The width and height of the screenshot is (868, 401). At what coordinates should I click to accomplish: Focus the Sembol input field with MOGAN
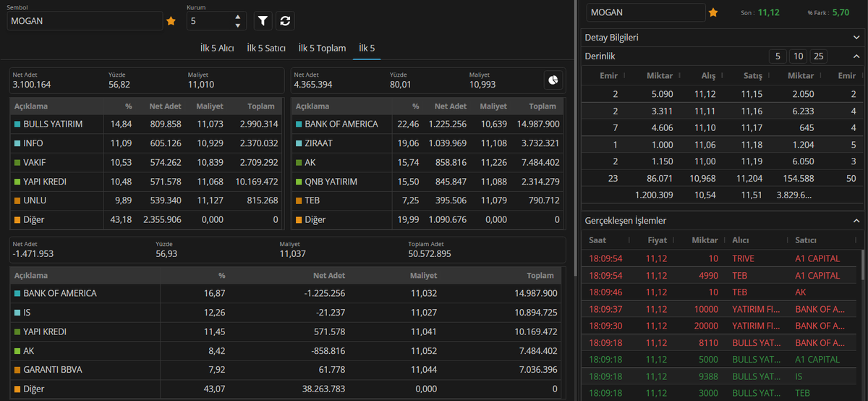click(x=85, y=21)
